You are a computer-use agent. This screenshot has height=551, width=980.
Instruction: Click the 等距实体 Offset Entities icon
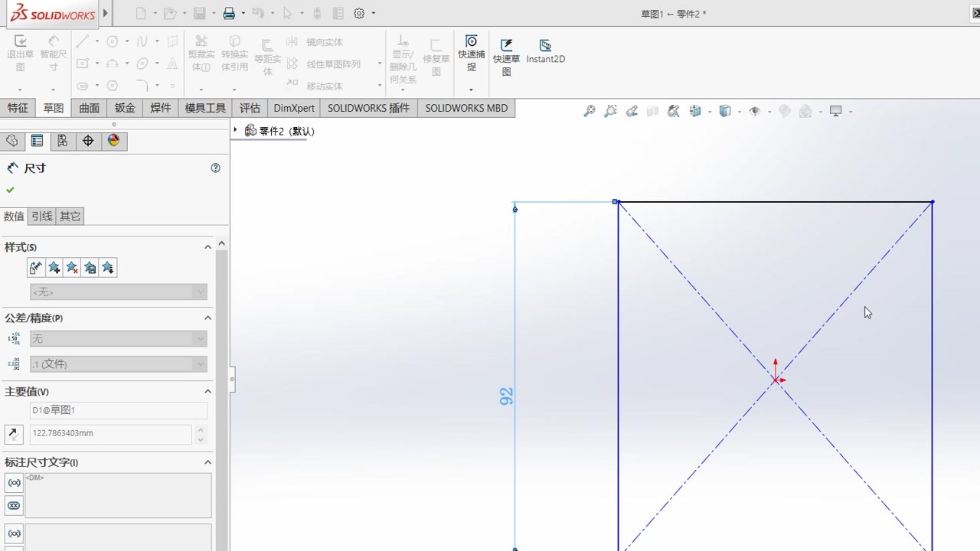tap(268, 57)
